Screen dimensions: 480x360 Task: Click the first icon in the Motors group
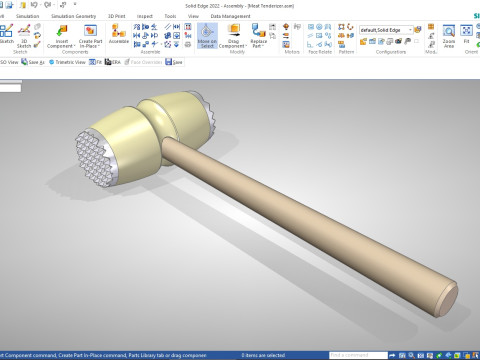[x=286, y=27]
